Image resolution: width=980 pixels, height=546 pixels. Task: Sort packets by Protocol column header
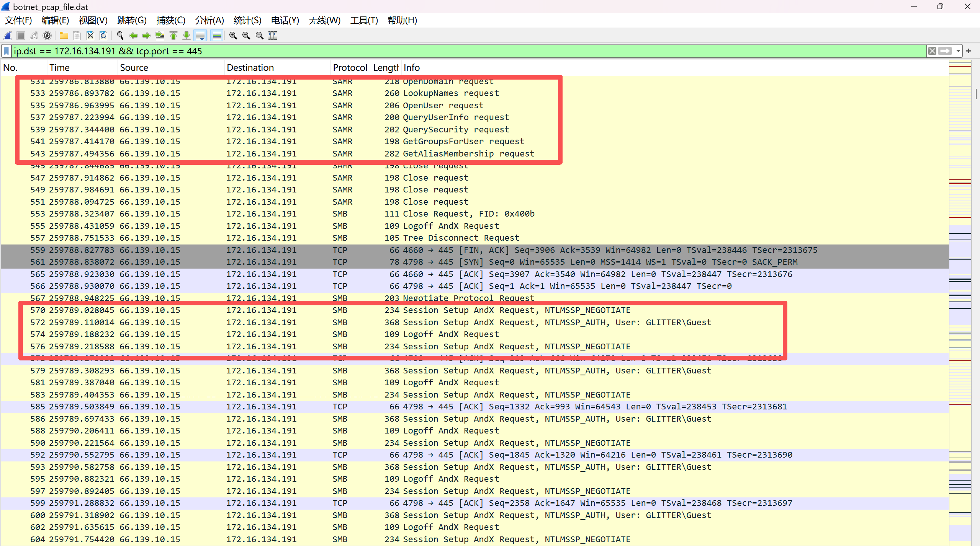click(350, 68)
